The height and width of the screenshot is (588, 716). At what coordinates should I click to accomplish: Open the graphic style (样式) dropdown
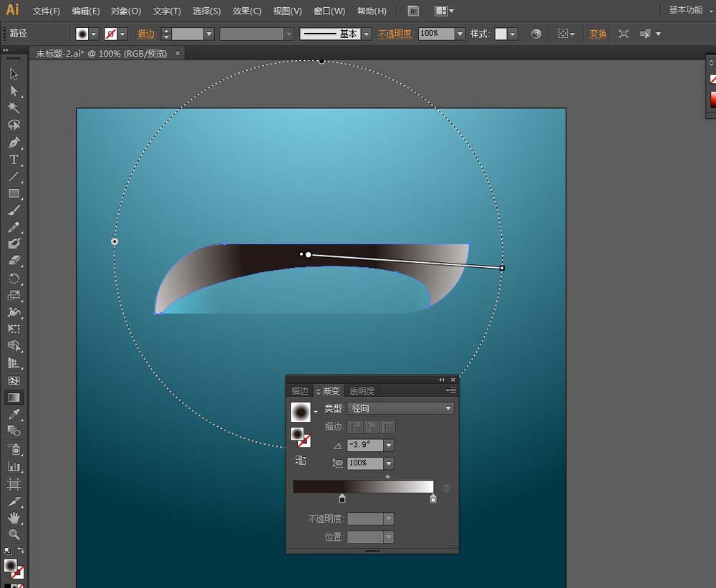[x=513, y=34]
